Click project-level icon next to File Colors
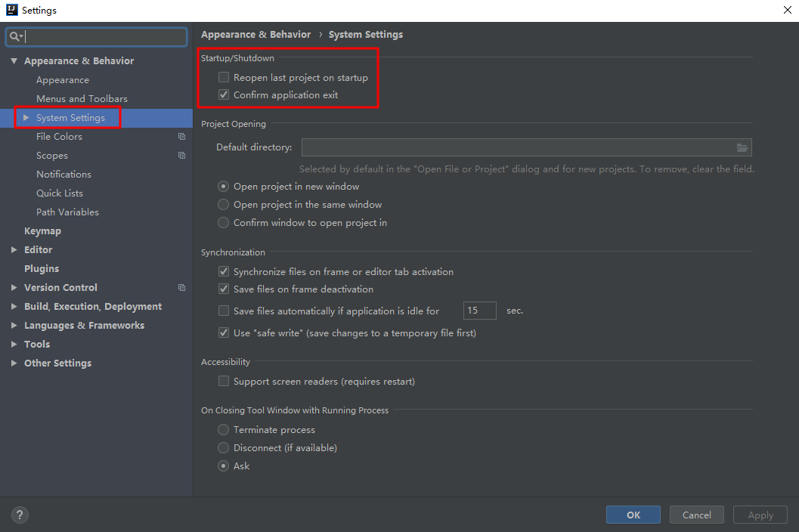The image size is (799, 532). click(181, 137)
